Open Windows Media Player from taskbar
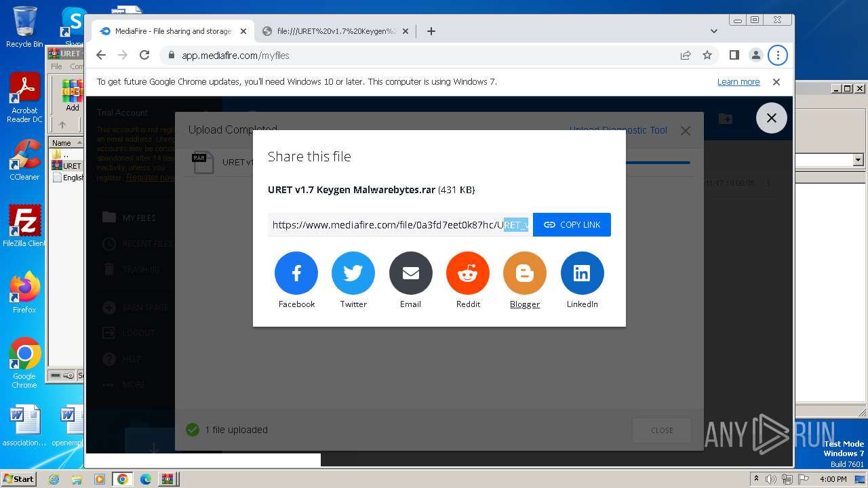The height and width of the screenshot is (488, 868). 100,479
